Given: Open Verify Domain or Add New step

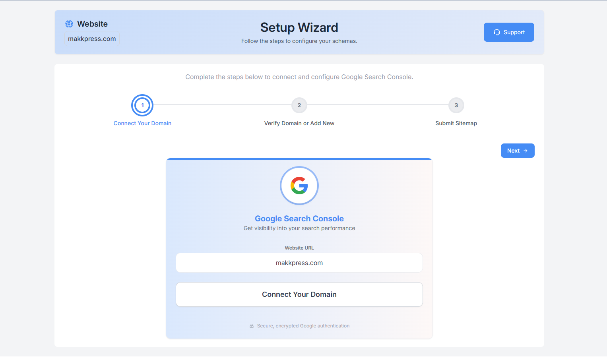Looking at the screenshot, I should point(299,123).
